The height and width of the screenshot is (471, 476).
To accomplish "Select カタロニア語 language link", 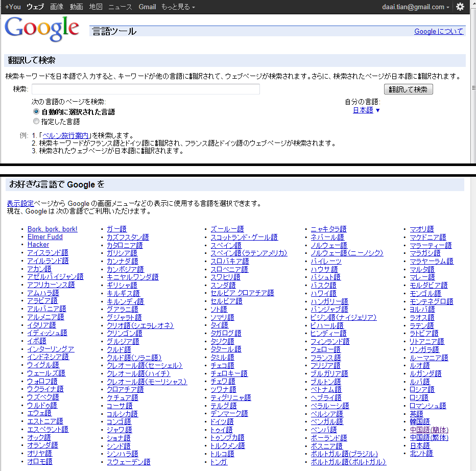I will point(125,245).
